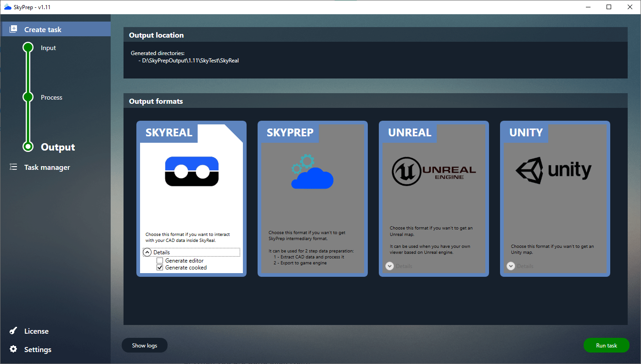
Task: Open the Create task section
Action: click(56, 29)
